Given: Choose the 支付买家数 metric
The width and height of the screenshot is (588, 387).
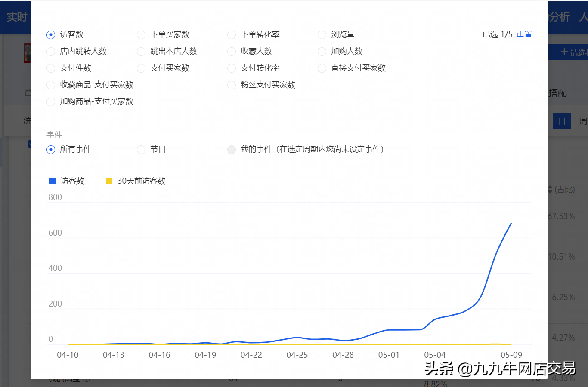Looking at the screenshot, I should point(141,68).
